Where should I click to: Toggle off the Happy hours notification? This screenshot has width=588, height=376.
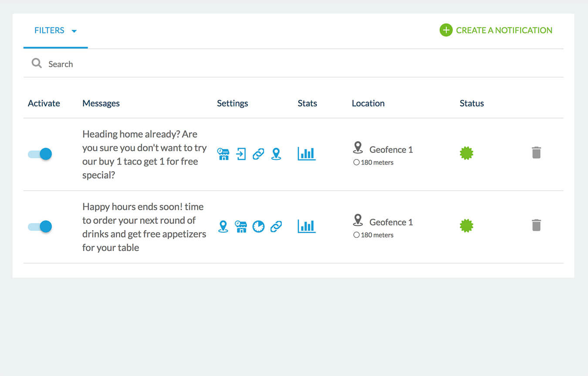pos(40,227)
